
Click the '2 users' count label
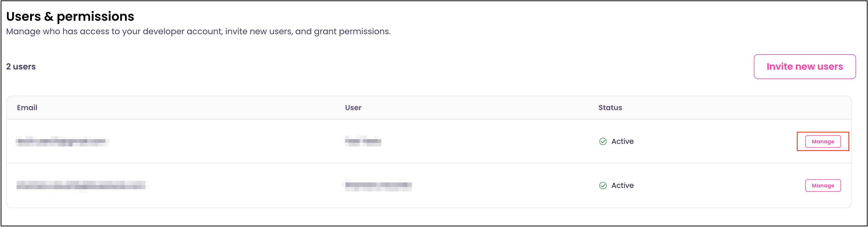(x=20, y=66)
